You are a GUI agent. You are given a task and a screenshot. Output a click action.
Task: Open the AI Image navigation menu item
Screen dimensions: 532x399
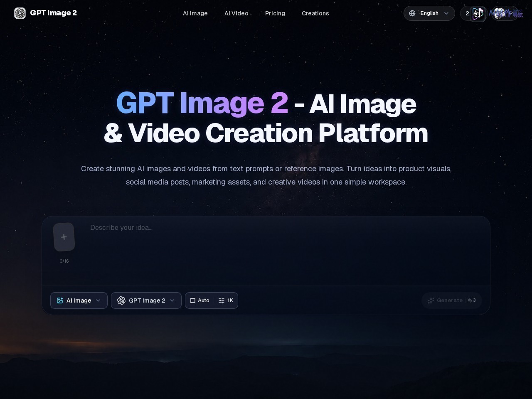195,13
